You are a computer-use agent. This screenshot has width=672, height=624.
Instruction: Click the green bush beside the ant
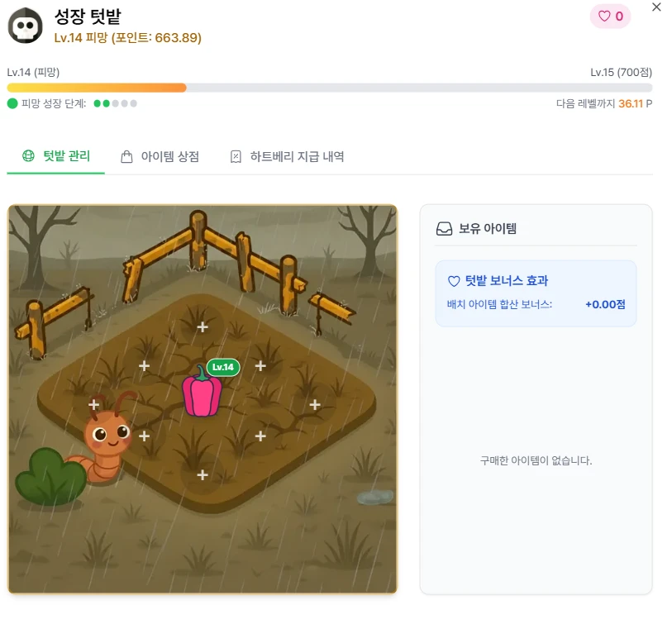50,477
